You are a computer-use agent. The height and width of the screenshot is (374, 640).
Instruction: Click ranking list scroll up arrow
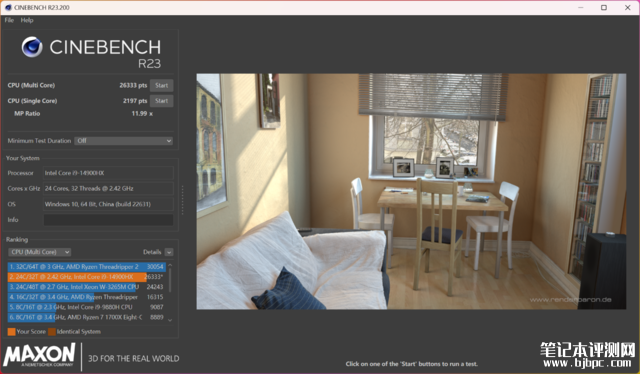coord(170,265)
